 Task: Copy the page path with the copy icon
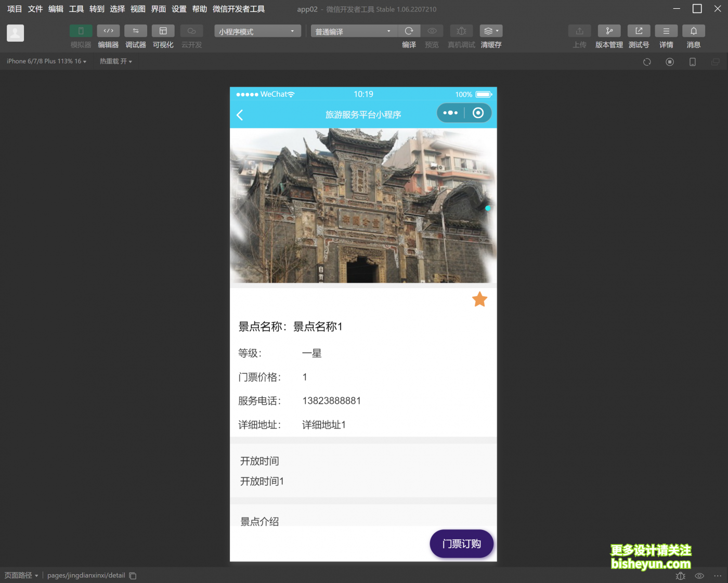[133, 576]
